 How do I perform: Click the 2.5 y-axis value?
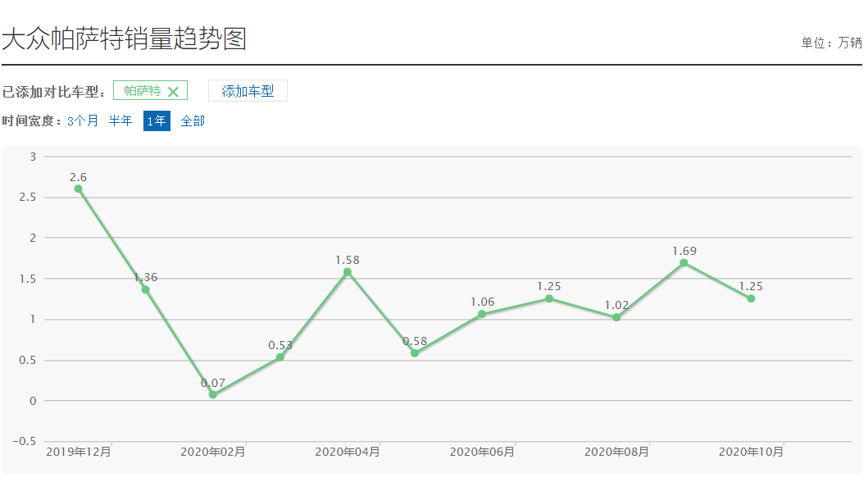(x=28, y=197)
